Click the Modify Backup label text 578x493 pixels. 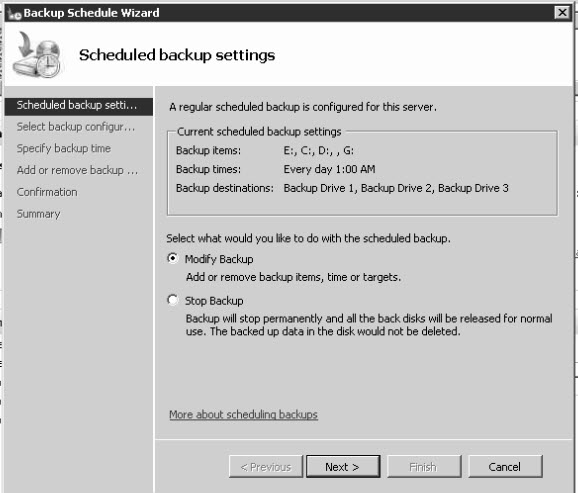pos(219,259)
